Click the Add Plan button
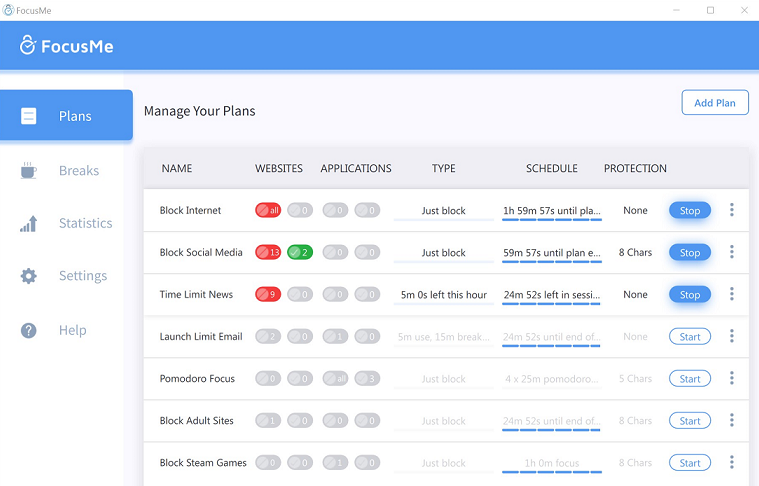 pyautogui.click(x=715, y=103)
